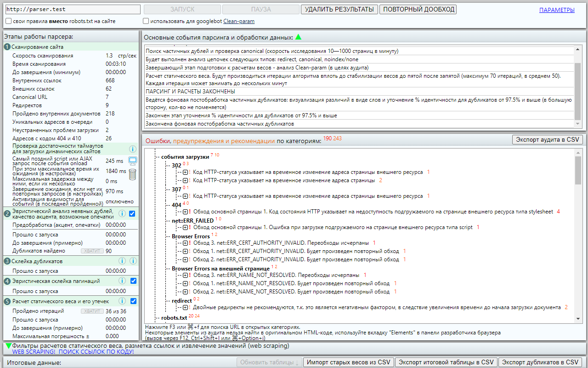Open info icon for timeout sufficiency check
The width and height of the screenshot is (588, 368).
tap(133, 149)
